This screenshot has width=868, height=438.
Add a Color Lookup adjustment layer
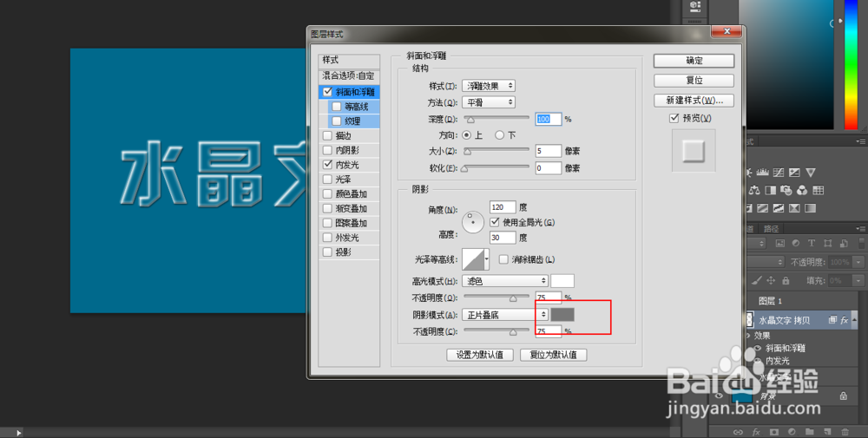tap(819, 190)
